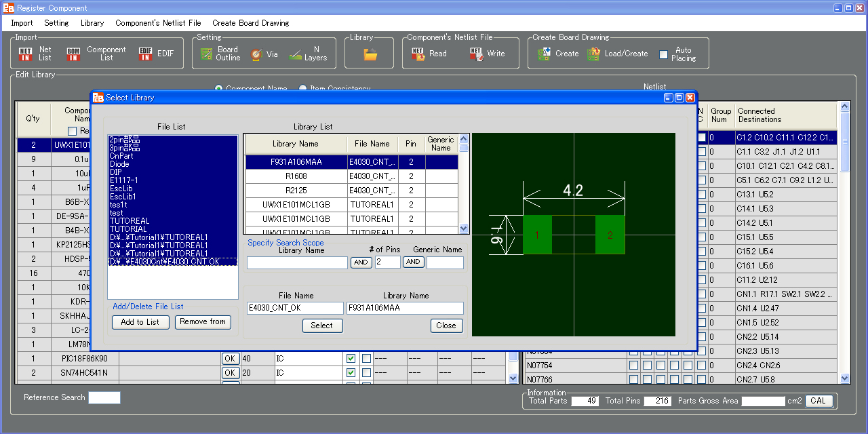This screenshot has height=434, width=868.
Task: Click Library Name field F931A106MAA
Action: pyautogui.click(x=405, y=308)
